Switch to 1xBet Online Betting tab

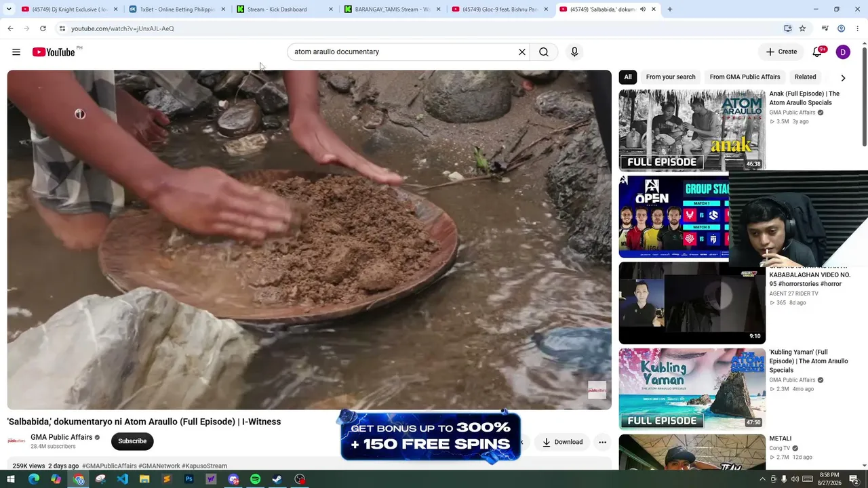177,9
